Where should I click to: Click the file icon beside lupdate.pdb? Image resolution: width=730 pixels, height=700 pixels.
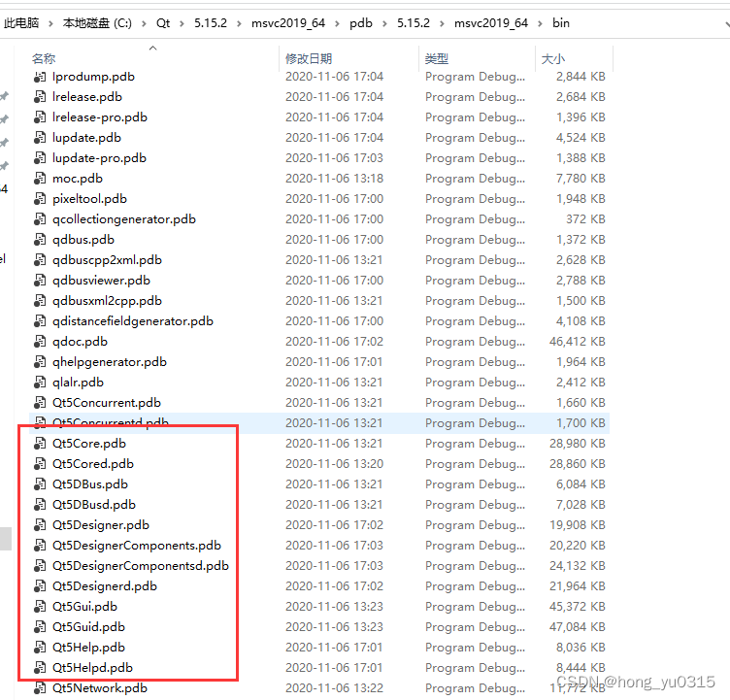(x=40, y=138)
